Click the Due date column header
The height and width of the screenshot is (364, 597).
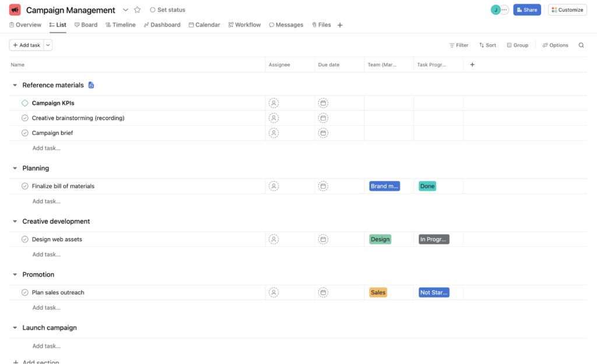339,65
